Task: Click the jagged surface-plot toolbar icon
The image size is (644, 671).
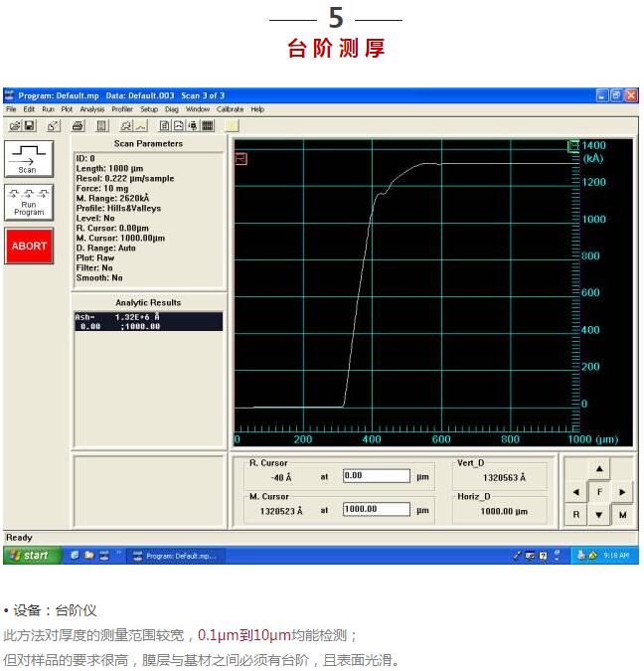Action: coord(126,126)
